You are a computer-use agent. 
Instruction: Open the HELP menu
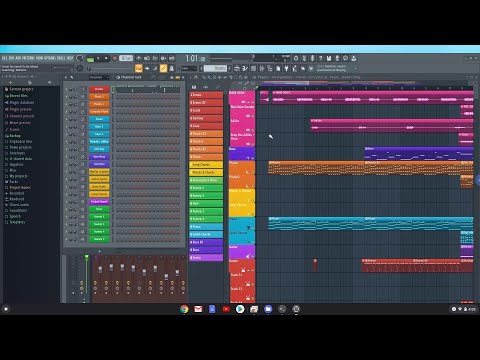pos(69,58)
